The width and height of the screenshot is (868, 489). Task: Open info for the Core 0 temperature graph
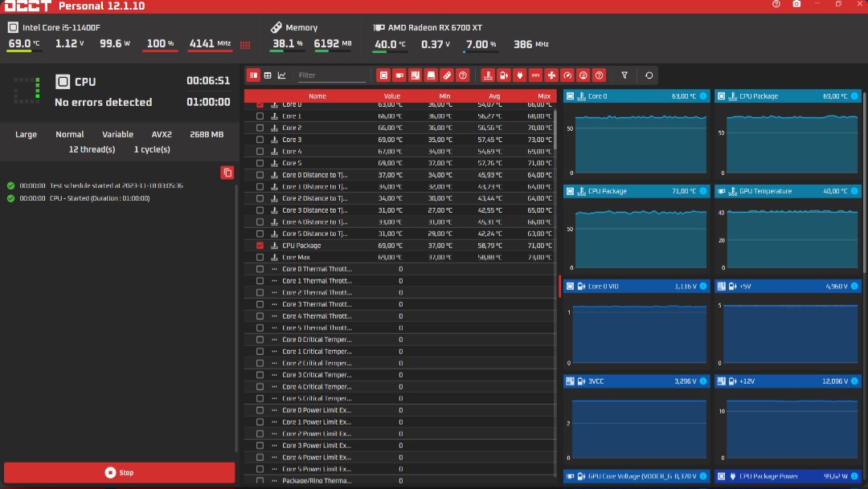703,96
